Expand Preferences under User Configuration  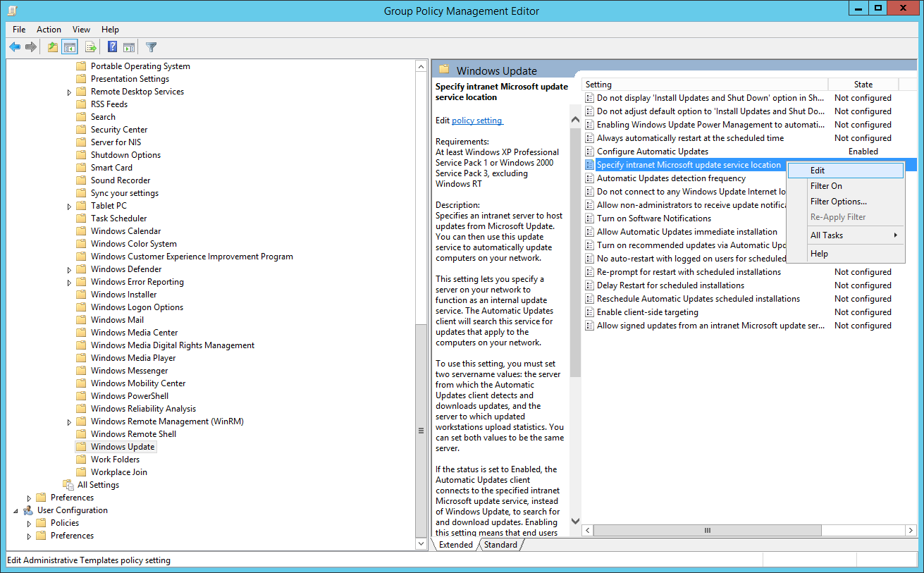pyautogui.click(x=29, y=536)
